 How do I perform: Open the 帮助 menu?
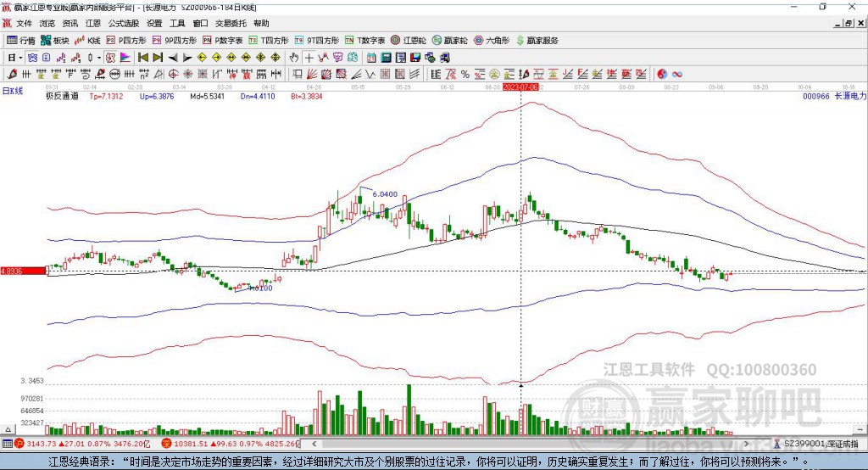tap(261, 23)
